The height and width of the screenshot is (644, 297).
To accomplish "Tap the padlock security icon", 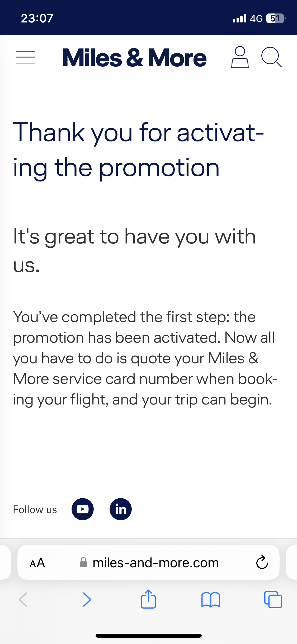I will coord(83,563).
